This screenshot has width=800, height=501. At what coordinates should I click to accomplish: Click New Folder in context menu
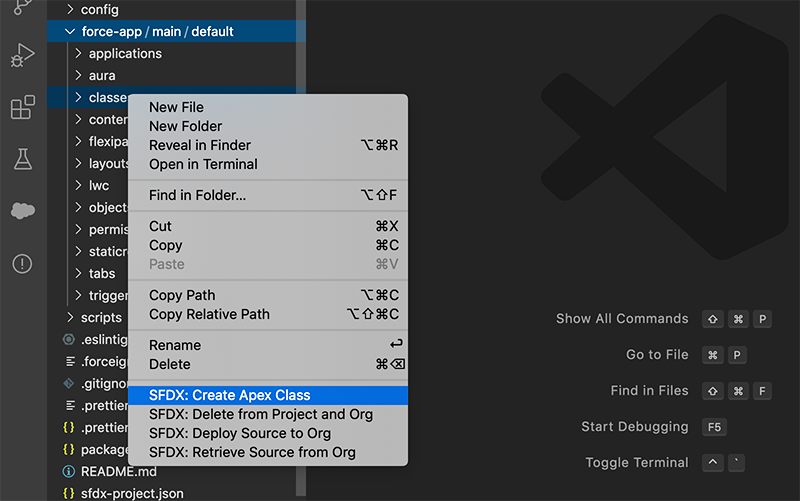[x=185, y=126]
